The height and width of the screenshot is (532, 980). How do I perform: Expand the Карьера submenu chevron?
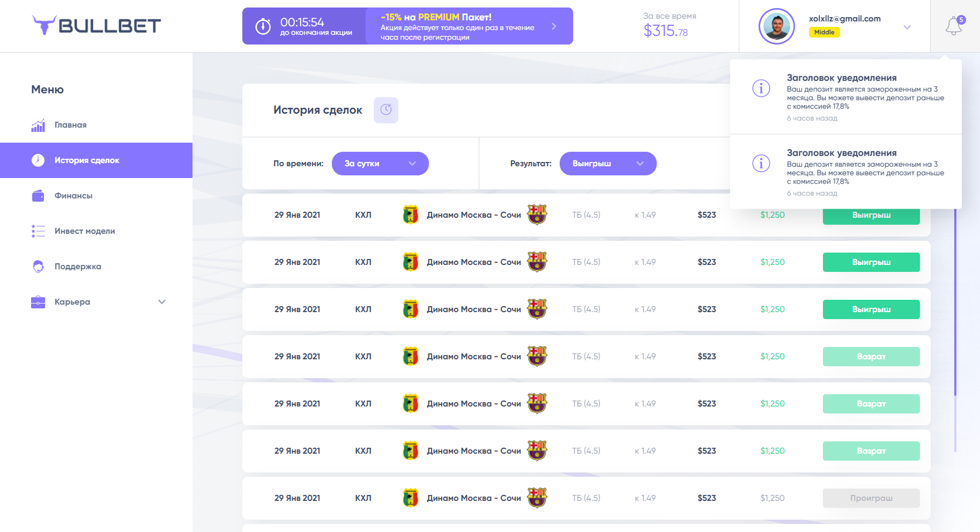point(162,302)
